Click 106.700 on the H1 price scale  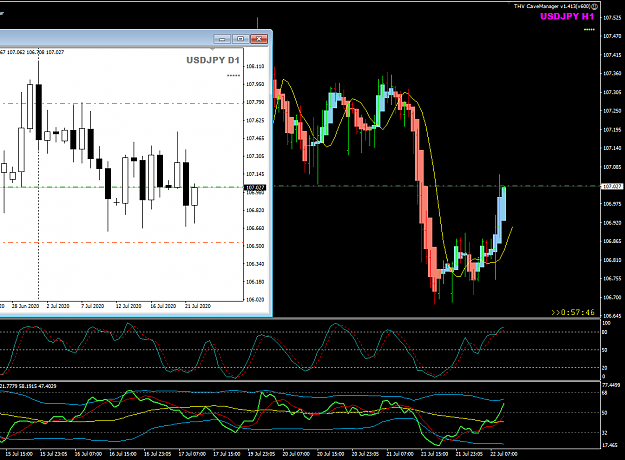(612, 297)
